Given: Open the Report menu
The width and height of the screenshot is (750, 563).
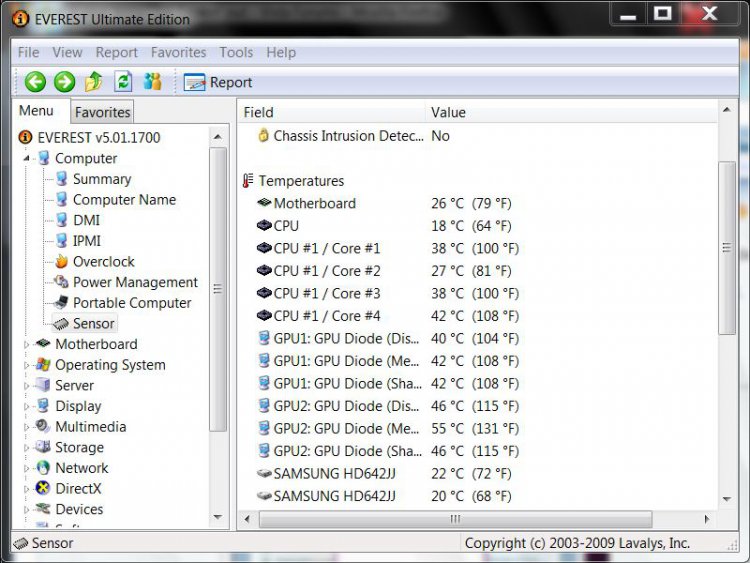Looking at the screenshot, I should 116,52.
